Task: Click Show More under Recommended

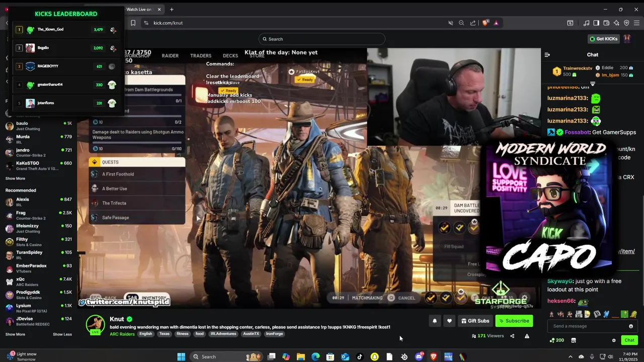Action: click(x=15, y=334)
